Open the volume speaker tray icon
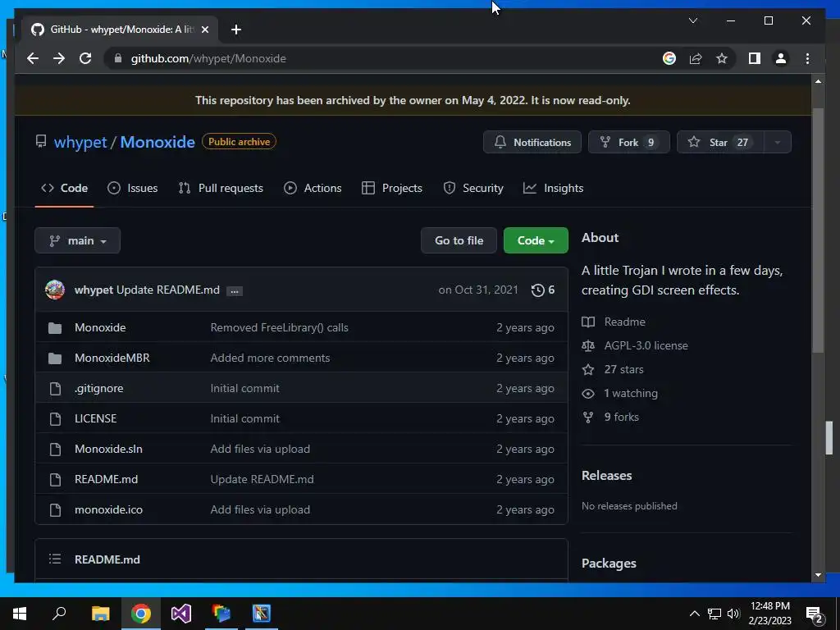This screenshot has width=840, height=630. click(x=734, y=614)
